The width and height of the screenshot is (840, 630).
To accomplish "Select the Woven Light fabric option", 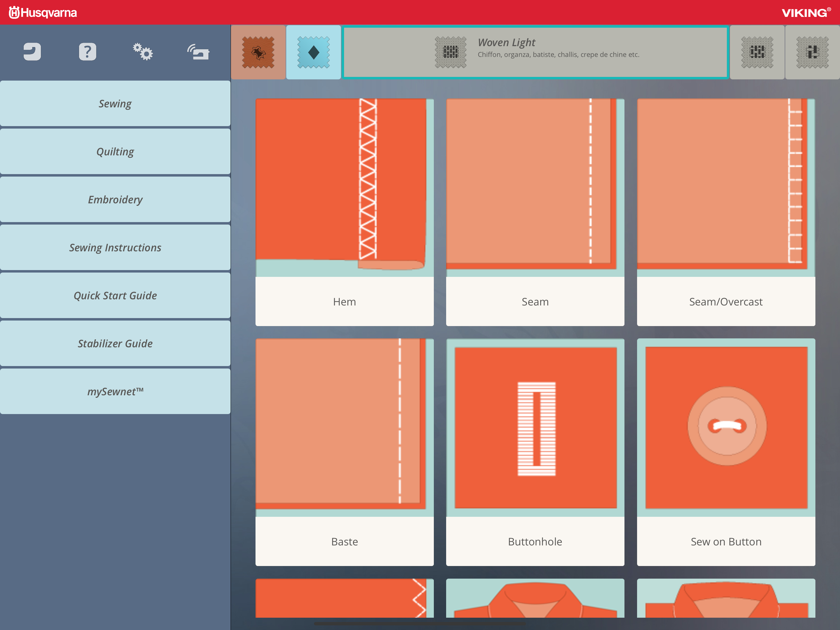I will (x=535, y=52).
